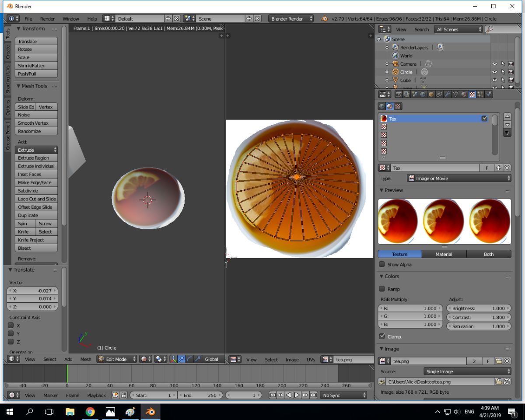
Task: Hide the Circle object in outliner
Action: point(494,72)
